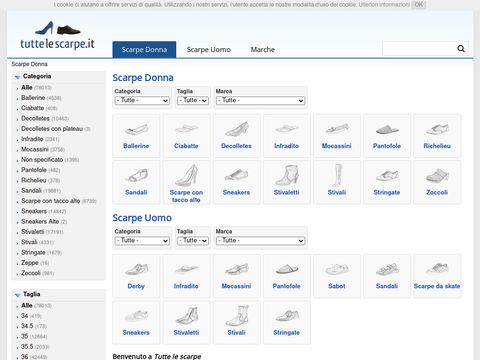The image size is (480, 360).
Task: Switch to the Scarpe Uomo tab
Action: click(x=208, y=50)
